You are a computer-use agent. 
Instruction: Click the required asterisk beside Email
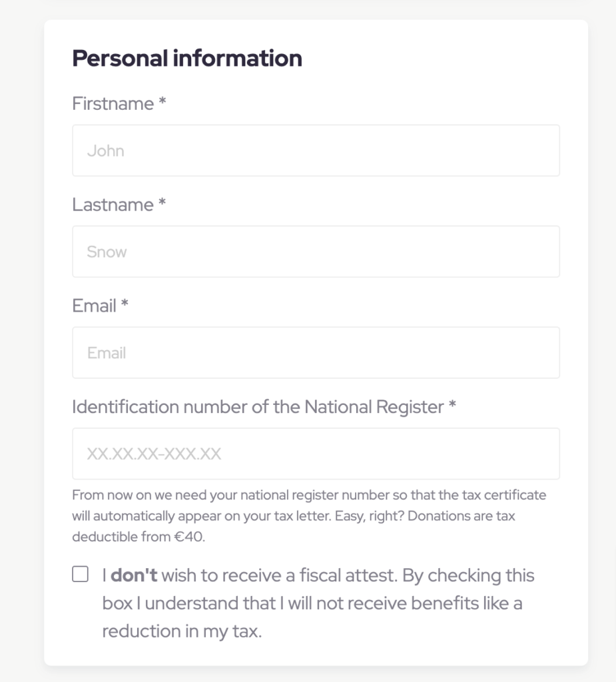[x=125, y=306]
